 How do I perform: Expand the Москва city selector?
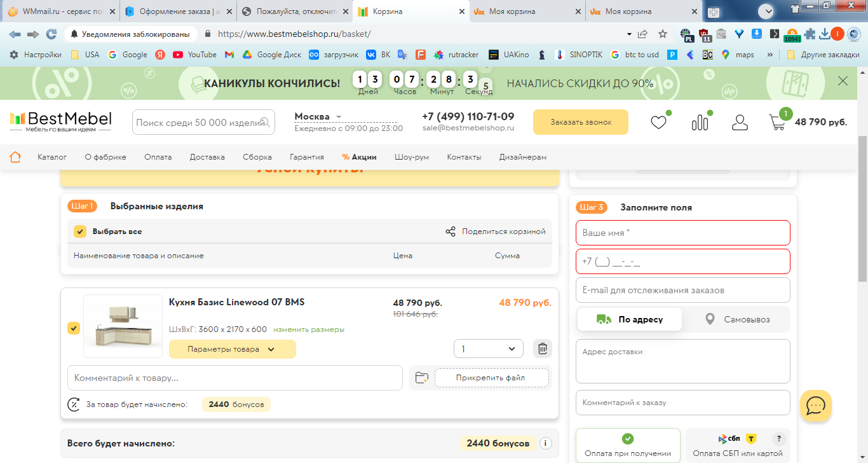pyautogui.click(x=318, y=116)
